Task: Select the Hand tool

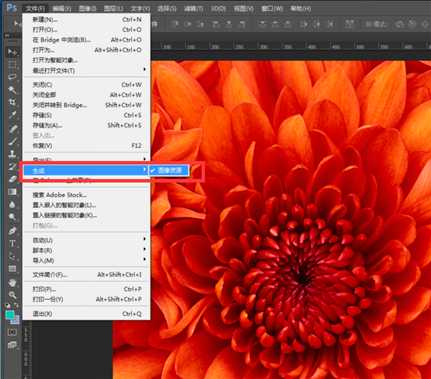Action: (x=12, y=282)
